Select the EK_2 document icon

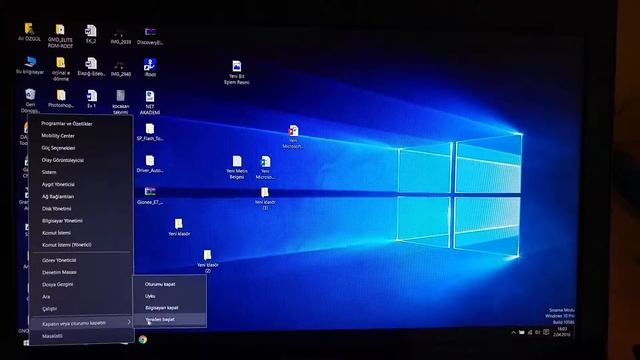point(91,34)
